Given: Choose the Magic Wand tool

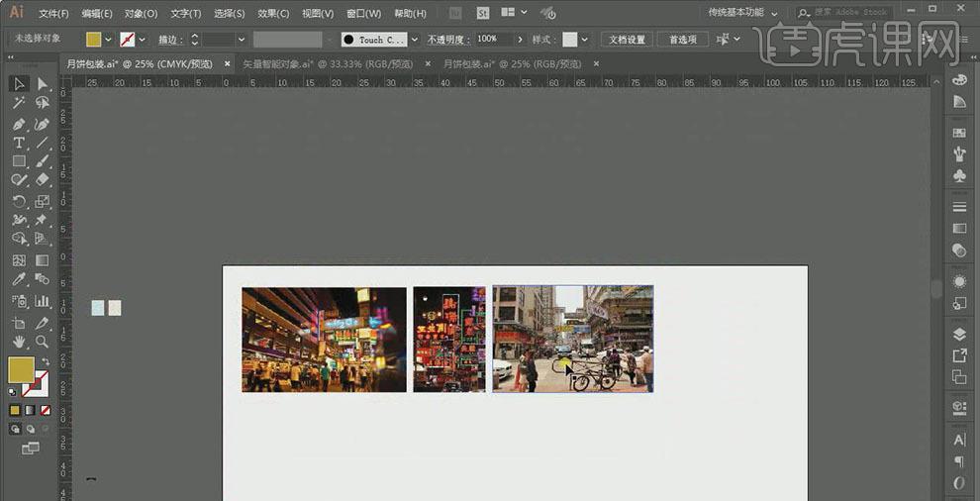Looking at the screenshot, I should click(18, 103).
